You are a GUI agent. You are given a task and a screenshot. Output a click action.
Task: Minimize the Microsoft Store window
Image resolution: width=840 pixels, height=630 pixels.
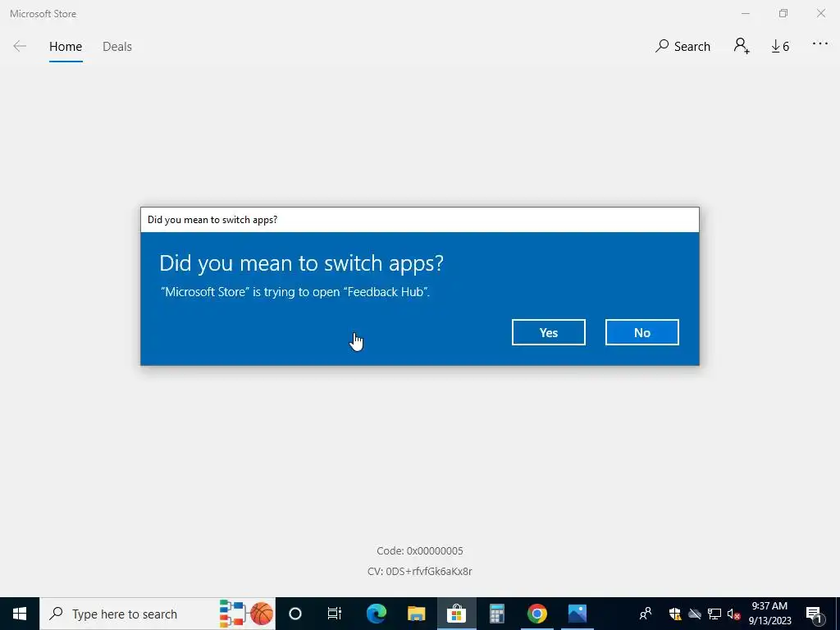(745, 13)
